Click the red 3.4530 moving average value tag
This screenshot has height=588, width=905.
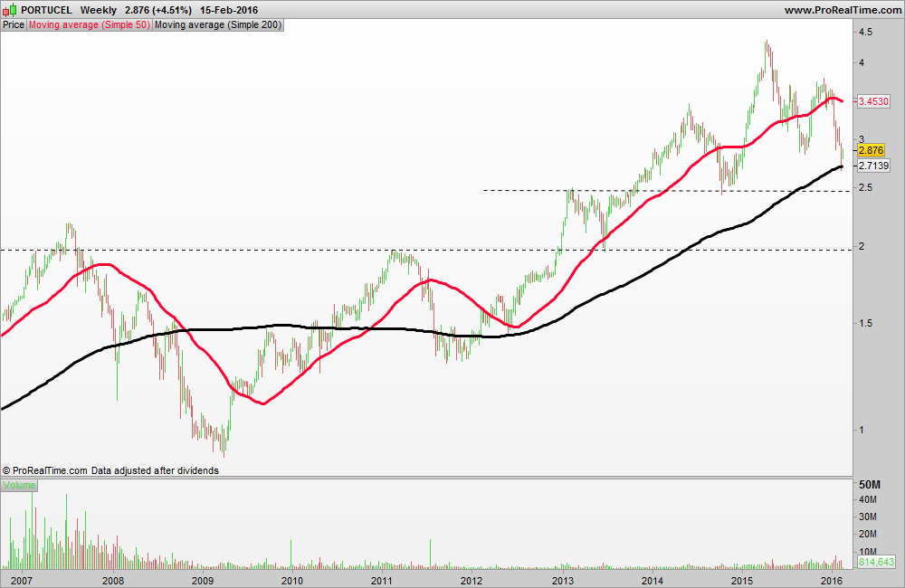pyautogui.click(x=873, y=101)
